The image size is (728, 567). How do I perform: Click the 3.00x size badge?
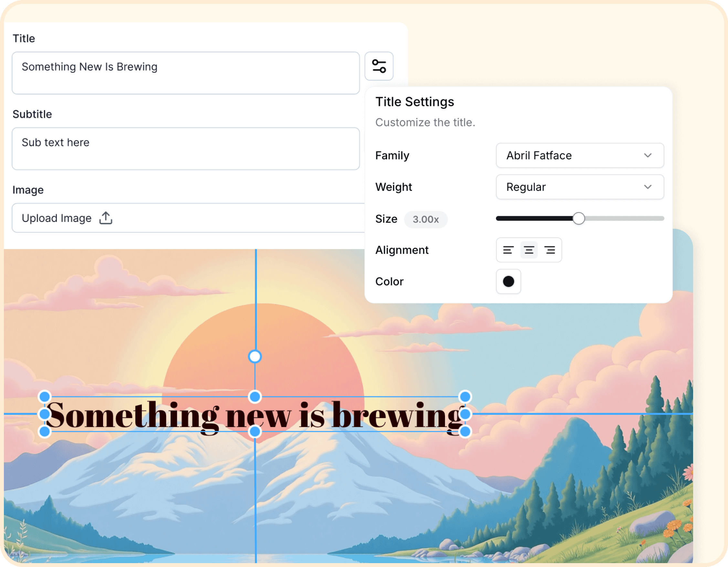pos(426,219)
